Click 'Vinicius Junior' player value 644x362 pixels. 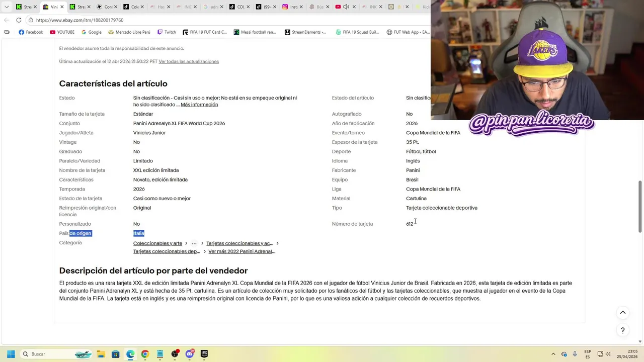point(149,133)
